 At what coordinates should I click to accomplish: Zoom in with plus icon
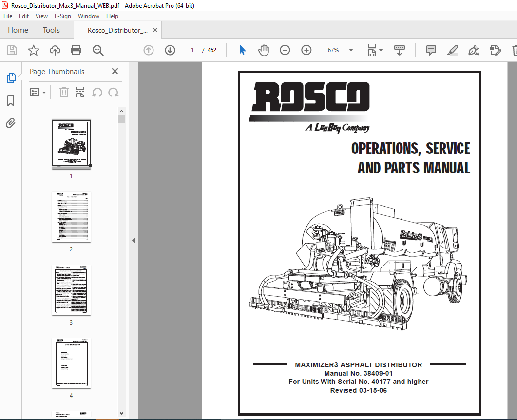(306, 50)
